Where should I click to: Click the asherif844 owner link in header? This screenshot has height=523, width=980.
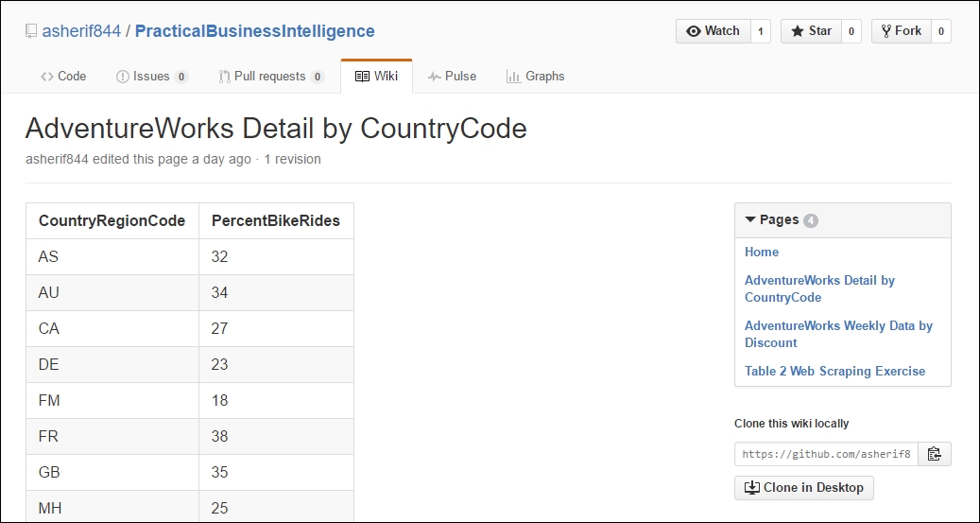pyautogui.click(x=81, y=31)
